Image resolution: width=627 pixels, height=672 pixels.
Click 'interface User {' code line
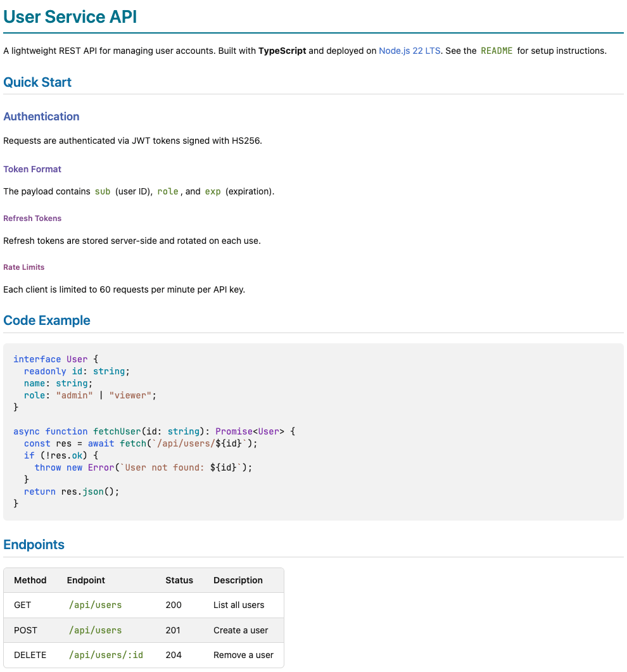click(x=56, y=359)
